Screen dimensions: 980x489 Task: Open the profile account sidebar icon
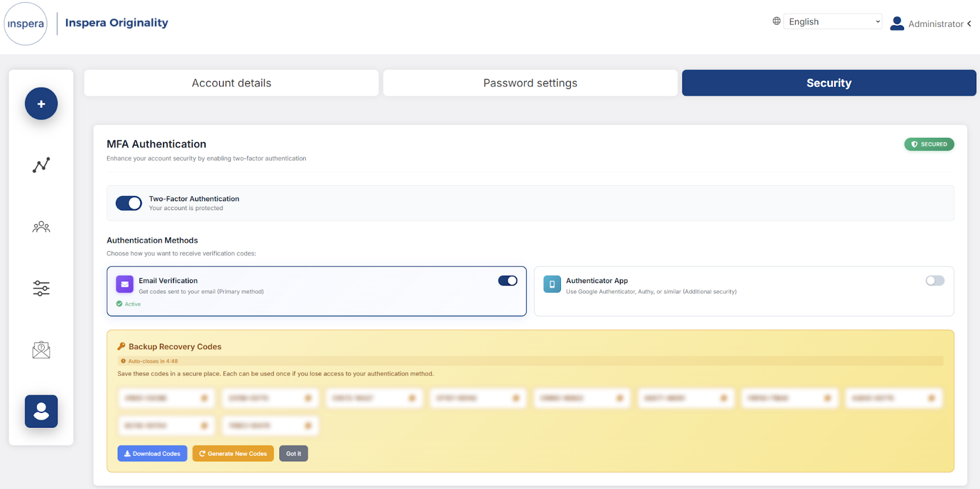coord(41,411)
